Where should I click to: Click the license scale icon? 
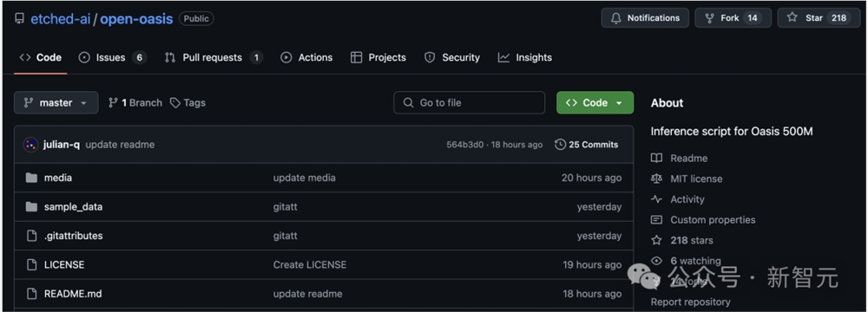[656, 179]
